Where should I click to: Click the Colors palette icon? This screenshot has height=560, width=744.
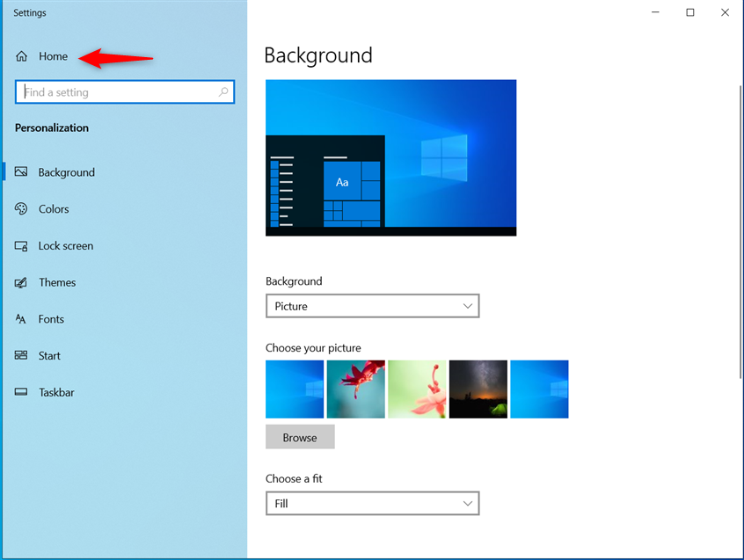pyautogui.click(x=21, y=208)
